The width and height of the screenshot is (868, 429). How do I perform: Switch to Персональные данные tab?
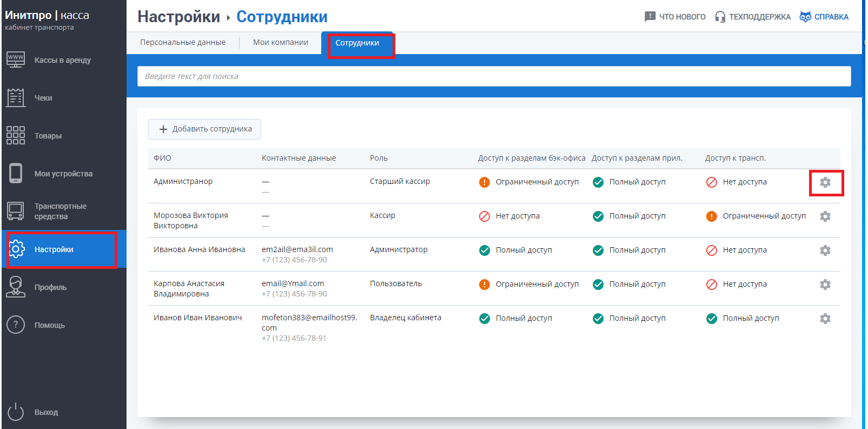point(183,42)
